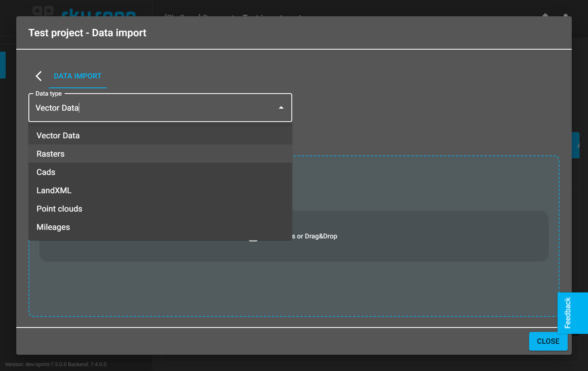Viewport: 588px width, 371px height.
Task: Select Mileages from the dropdown list
Action: (x=160, y=227)
